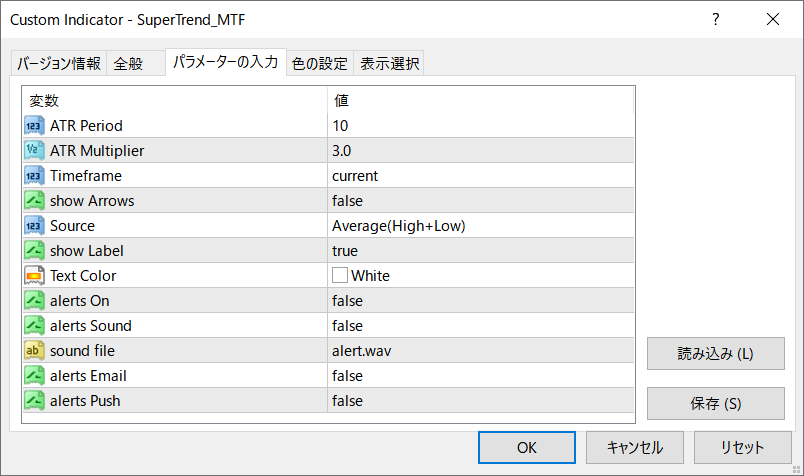Open the Timeframe value current
This screenshot has height=476, width=804.
pos(355,176)
